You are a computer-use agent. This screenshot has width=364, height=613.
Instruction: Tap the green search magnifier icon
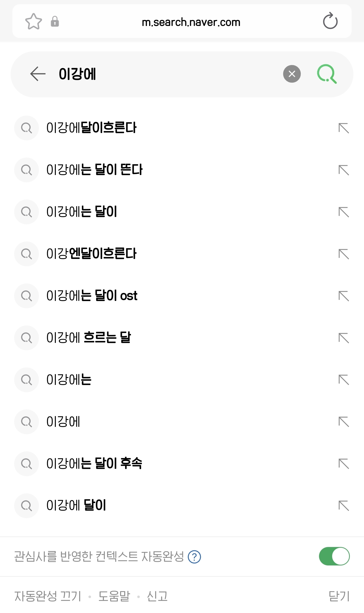coord(327,74)
